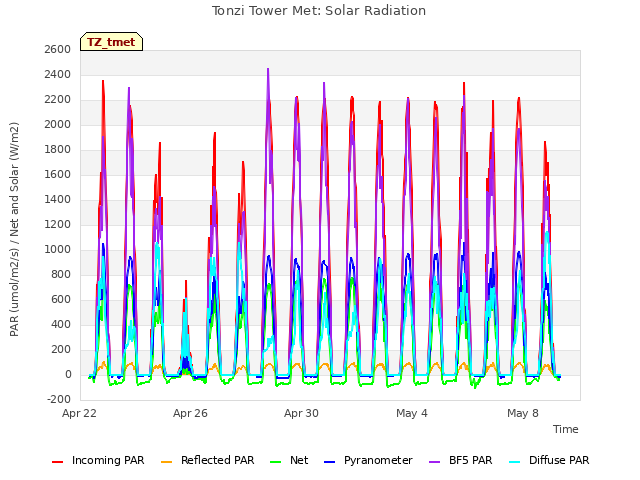The width and height of the screenshot is (640, 480).
Task: Click the 2000 y-axis tick label
Action: pos(58,124)
